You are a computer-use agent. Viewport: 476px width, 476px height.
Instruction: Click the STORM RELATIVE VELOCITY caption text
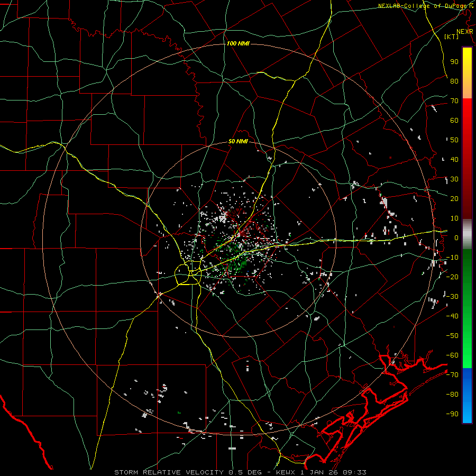(169, 472)
